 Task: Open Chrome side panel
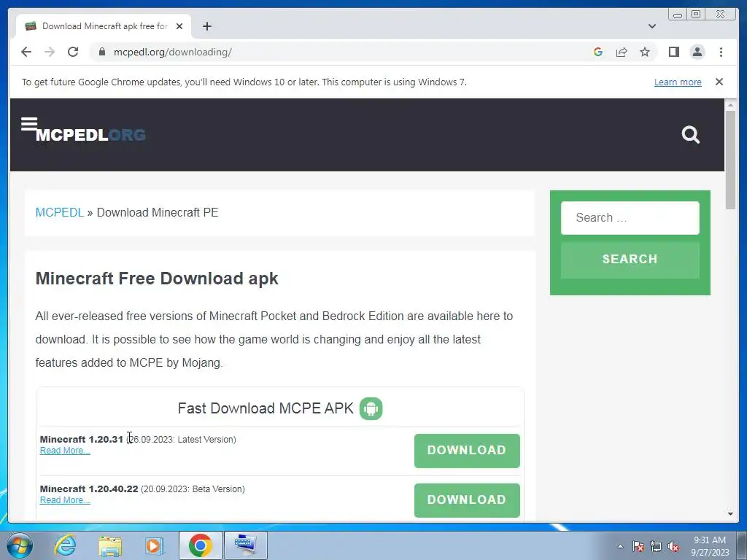(x=673, y=52)
